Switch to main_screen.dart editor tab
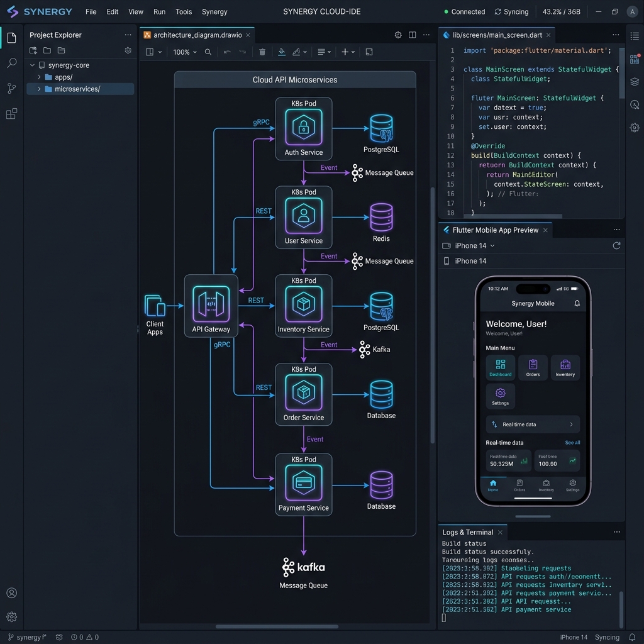The image size is (644, 644). (x=497, y=35)
